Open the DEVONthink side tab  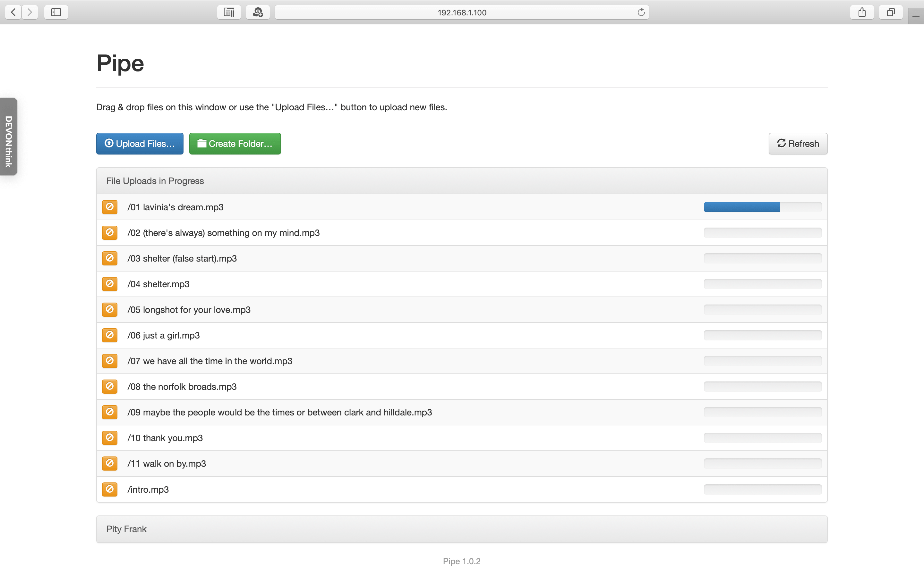coord(8,137)
